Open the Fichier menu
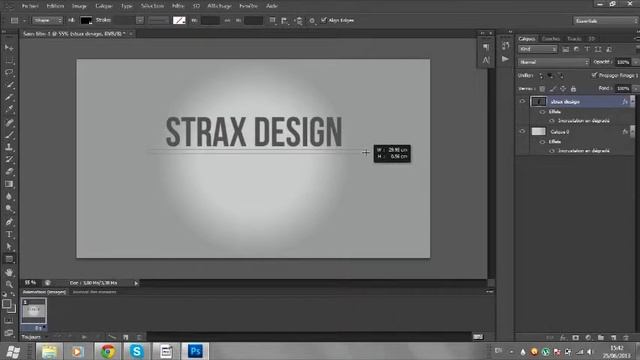Screen dimensions: 640x360 coord(30,6)
